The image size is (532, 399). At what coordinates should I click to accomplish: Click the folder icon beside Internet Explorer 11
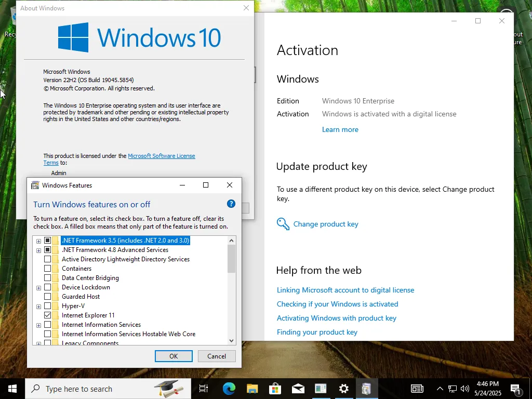55,315
